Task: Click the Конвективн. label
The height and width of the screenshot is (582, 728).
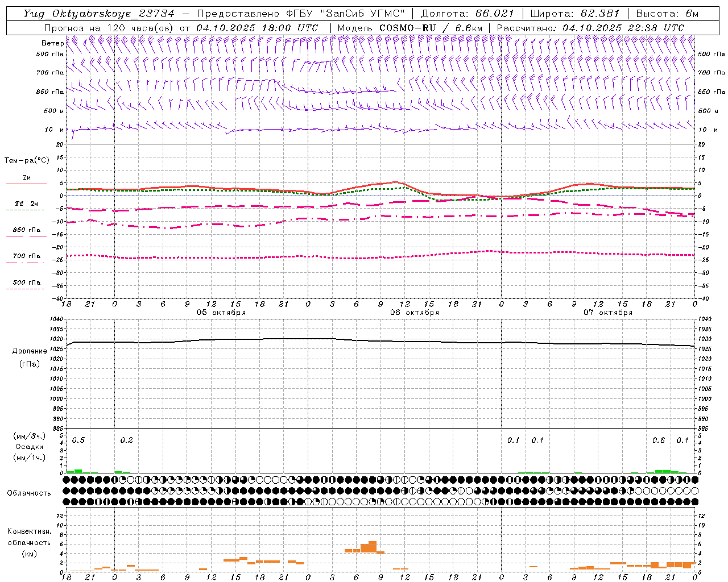Action: (29, 531)
